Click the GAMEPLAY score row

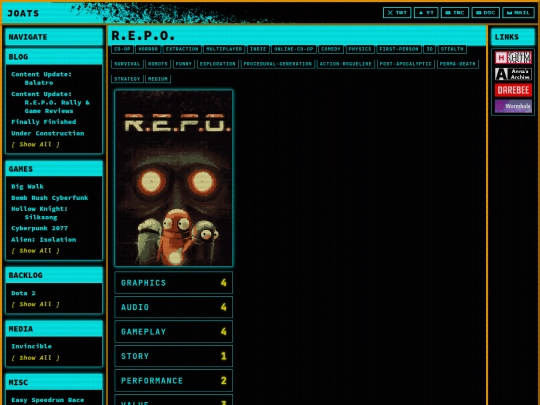pyautogui.click(x=174, y=331)
